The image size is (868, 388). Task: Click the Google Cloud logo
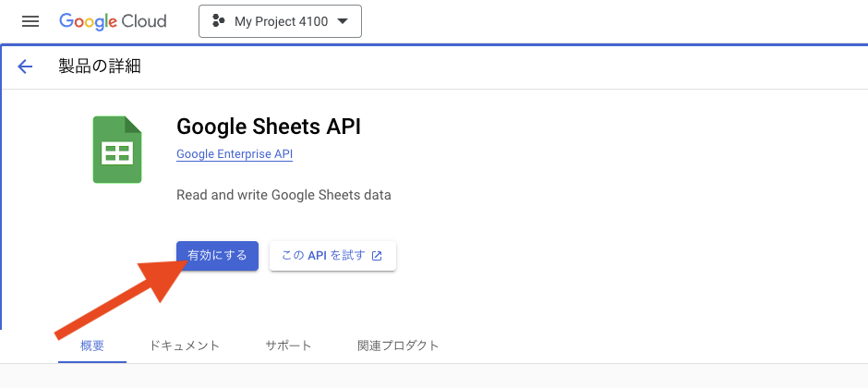click(x=113, y=21)
